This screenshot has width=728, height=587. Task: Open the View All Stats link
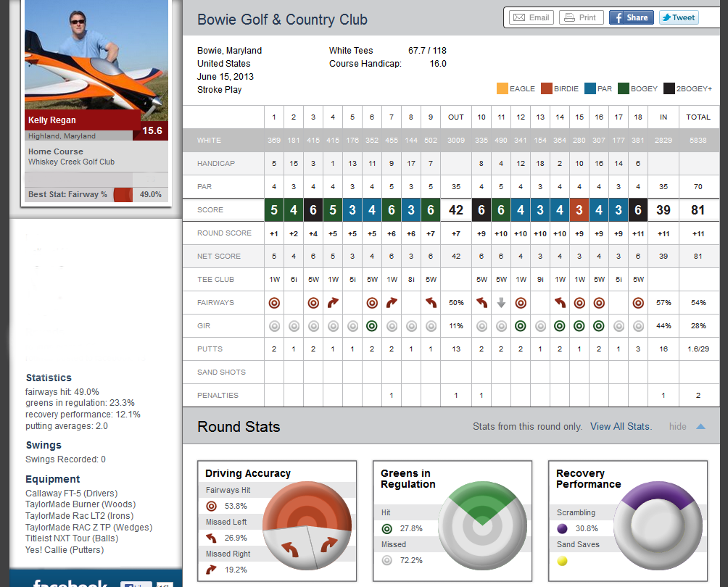621,427
